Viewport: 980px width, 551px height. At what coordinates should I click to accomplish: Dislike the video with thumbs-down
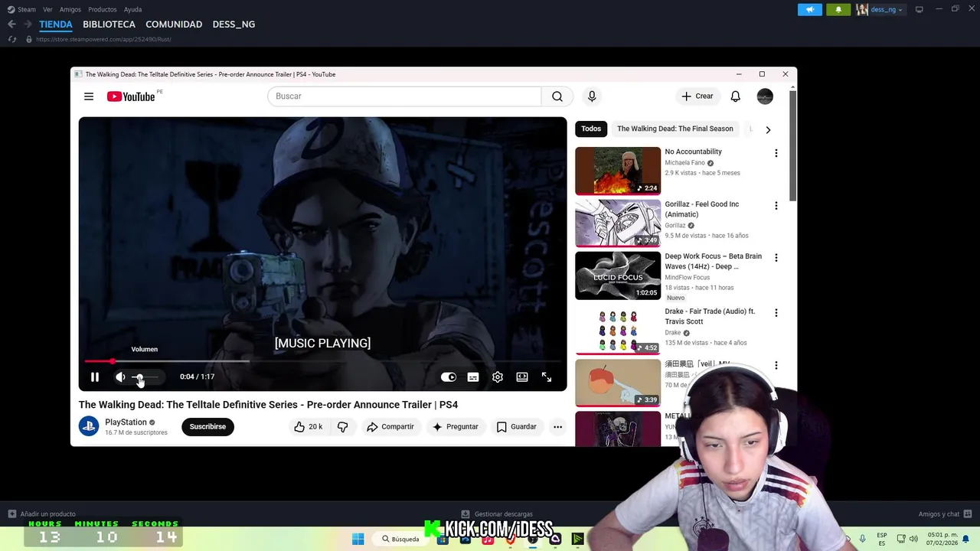[342, 427]
